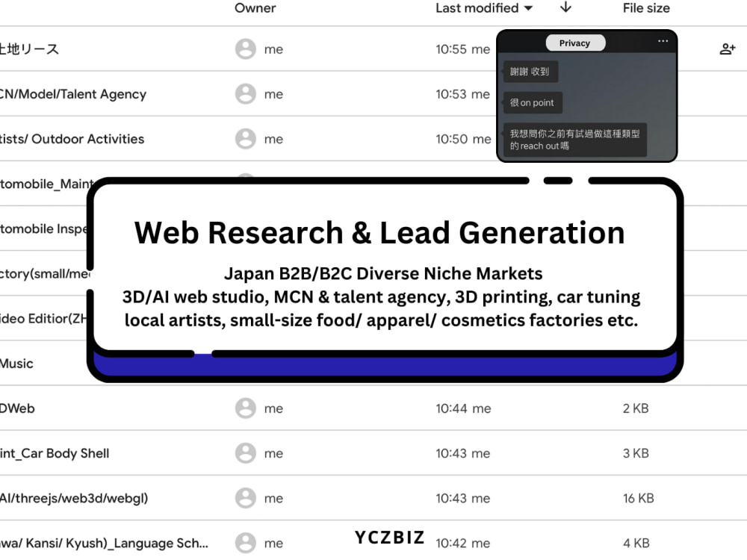The width and height of the screenshot is (747, 560).
Task: Open the DWeb file
Action: (18, 408)
